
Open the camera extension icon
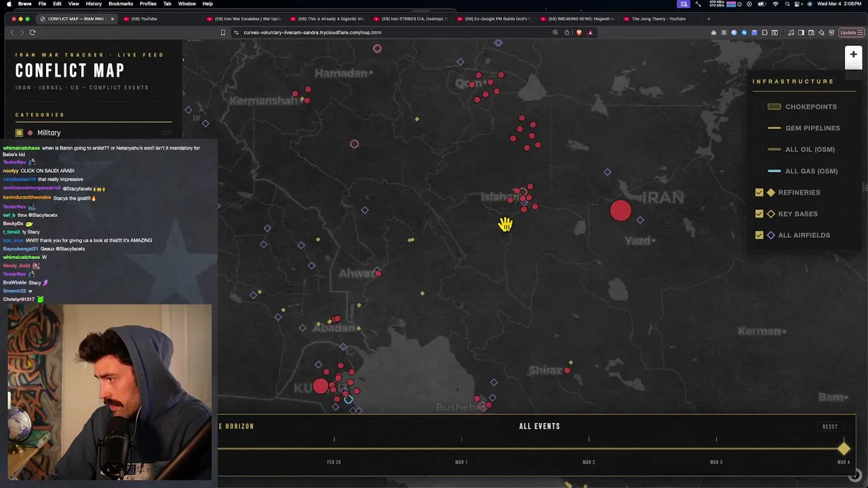coord(713,33)
